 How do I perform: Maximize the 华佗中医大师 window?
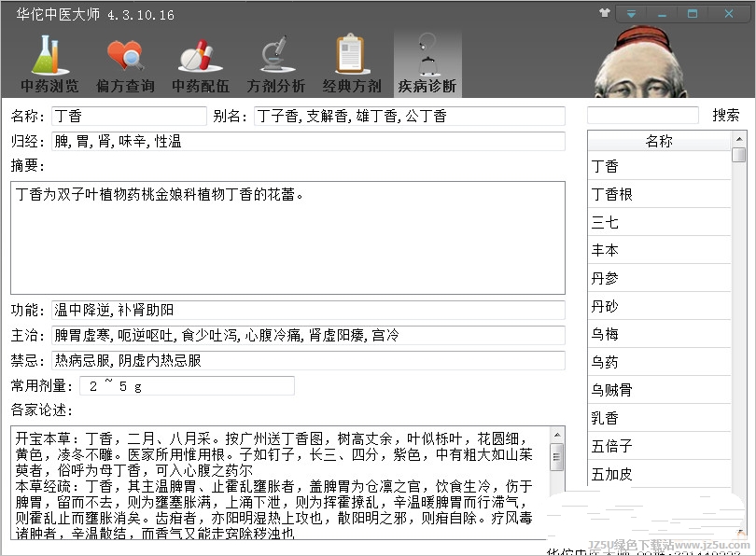(x=693, y=13)
